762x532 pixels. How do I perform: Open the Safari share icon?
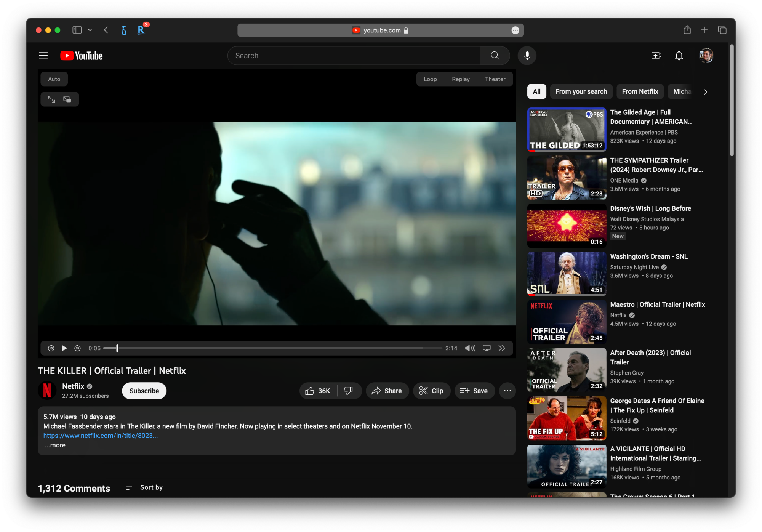[687, 30]
